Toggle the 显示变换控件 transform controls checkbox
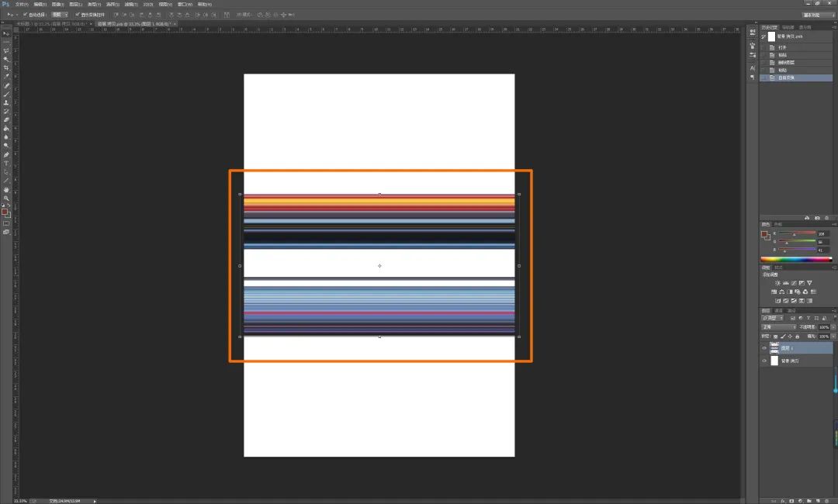838x504 pixels. point(78,15)
